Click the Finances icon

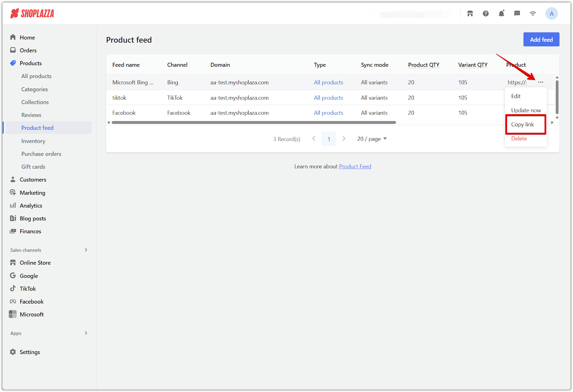(13, 231)
